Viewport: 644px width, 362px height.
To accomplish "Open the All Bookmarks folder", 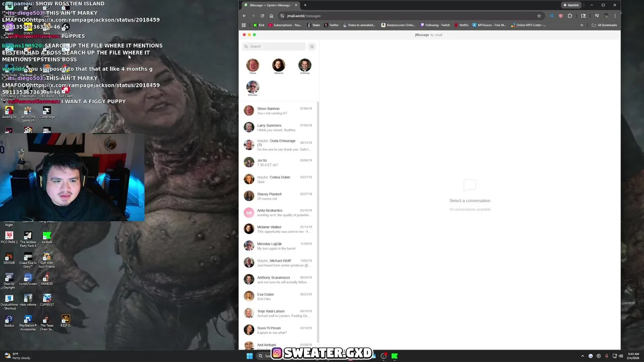I will click(x=604, y=25).
